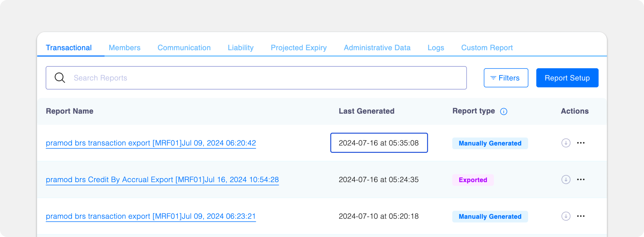
Task: Switch to the Communication tab
Action: (x=184, y=47)
